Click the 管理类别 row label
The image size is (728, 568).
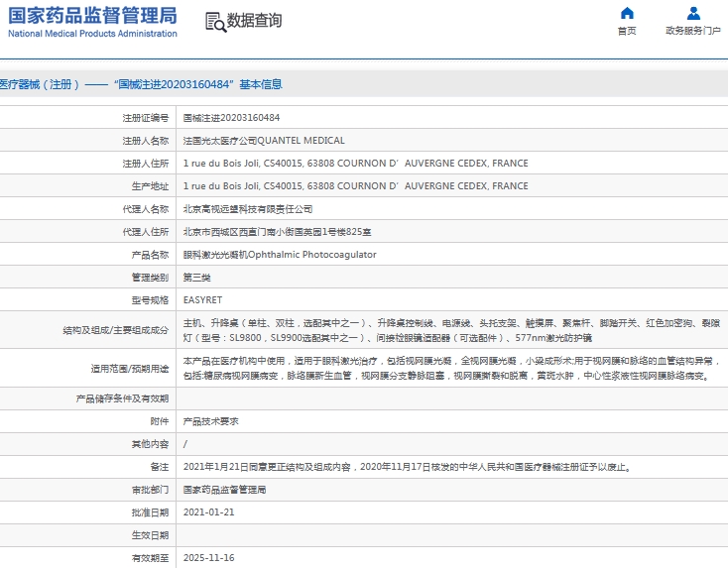150,278
